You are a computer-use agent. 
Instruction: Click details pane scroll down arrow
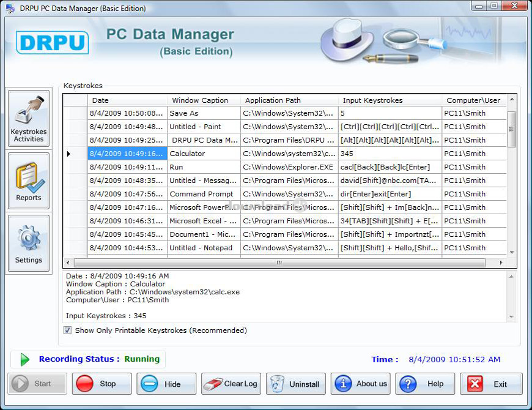pyautogui.click(x=511, y=316)
